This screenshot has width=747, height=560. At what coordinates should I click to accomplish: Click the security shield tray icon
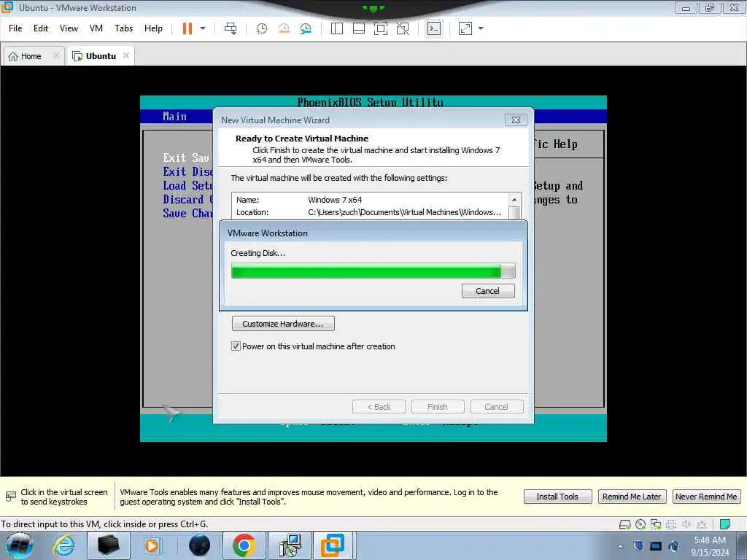(x=638, y=546)
